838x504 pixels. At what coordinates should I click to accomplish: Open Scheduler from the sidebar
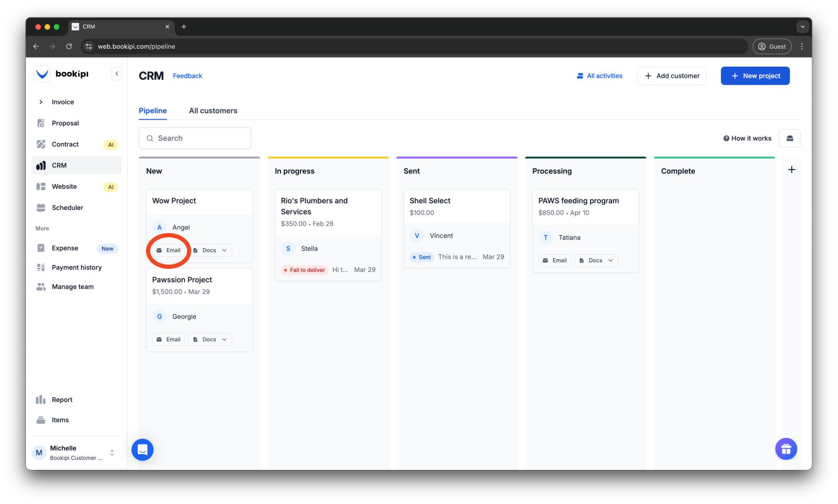[67, 207]
